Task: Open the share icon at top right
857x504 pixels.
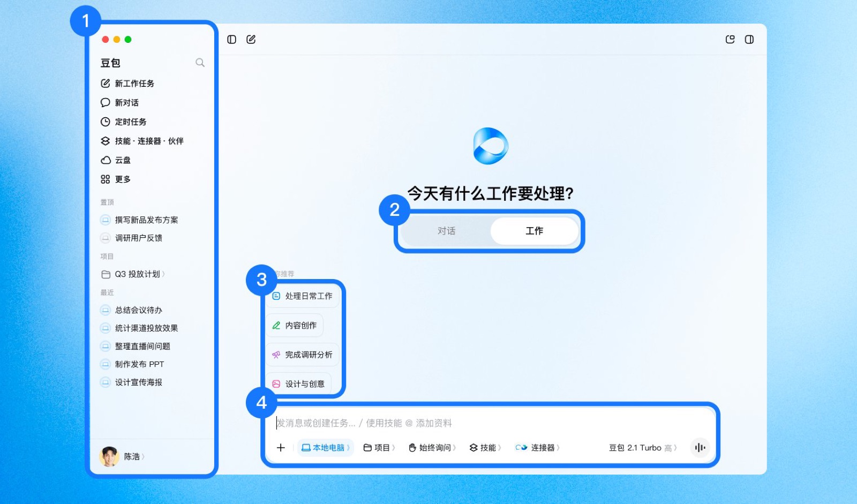Action: (730, 40)
